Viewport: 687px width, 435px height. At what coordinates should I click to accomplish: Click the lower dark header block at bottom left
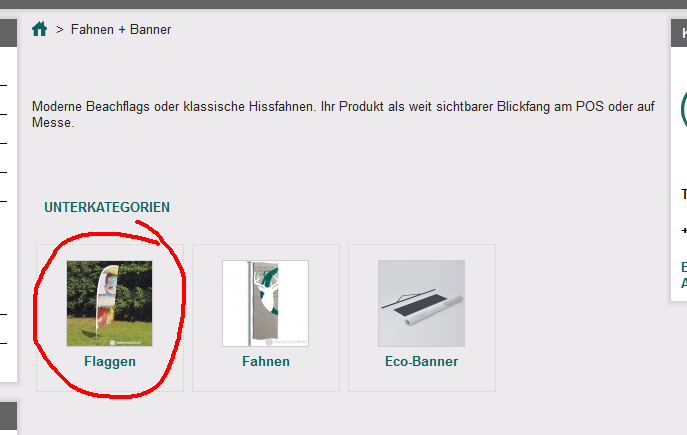coord(8,416)
